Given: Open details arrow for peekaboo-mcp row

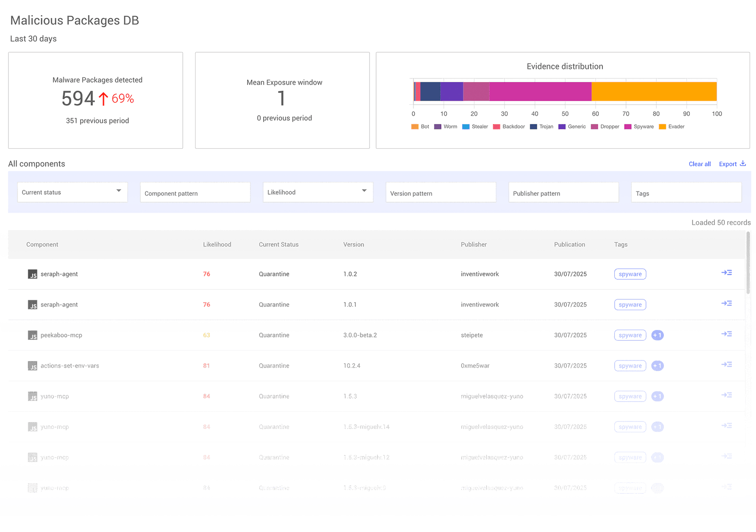Looking at the screenshot, I should [x=726, y=334].
